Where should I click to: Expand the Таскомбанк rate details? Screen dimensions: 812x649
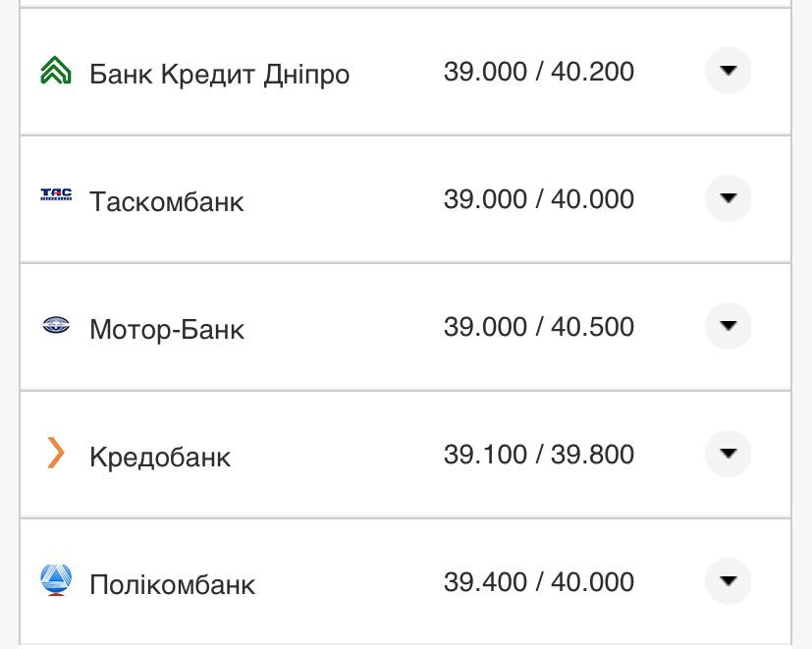728,198
